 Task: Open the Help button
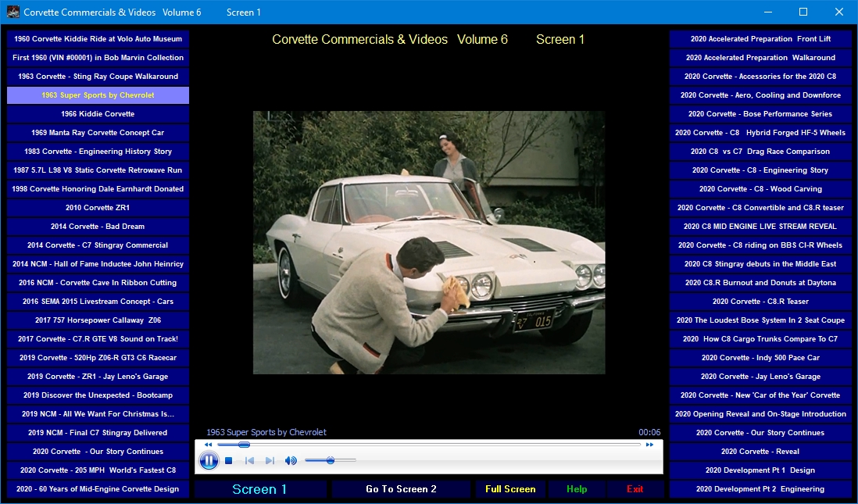pyautogui.click(x=577, y=489)
